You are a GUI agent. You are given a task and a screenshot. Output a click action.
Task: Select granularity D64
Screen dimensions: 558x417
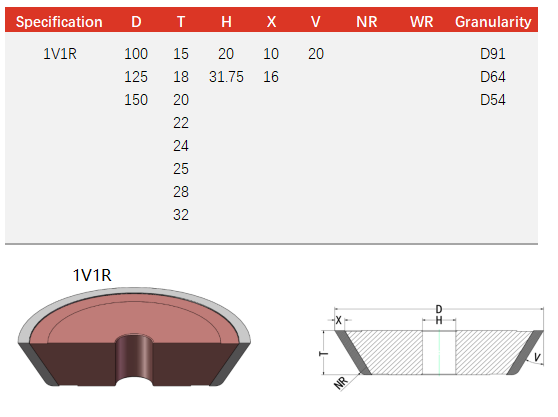tap(493, 77)
